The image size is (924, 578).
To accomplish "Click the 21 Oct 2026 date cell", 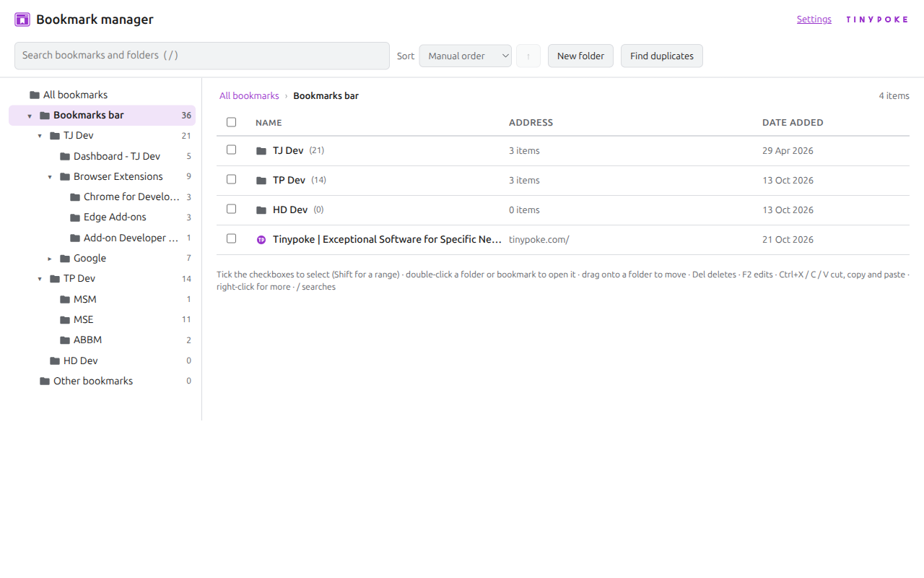I will [788, 240].
